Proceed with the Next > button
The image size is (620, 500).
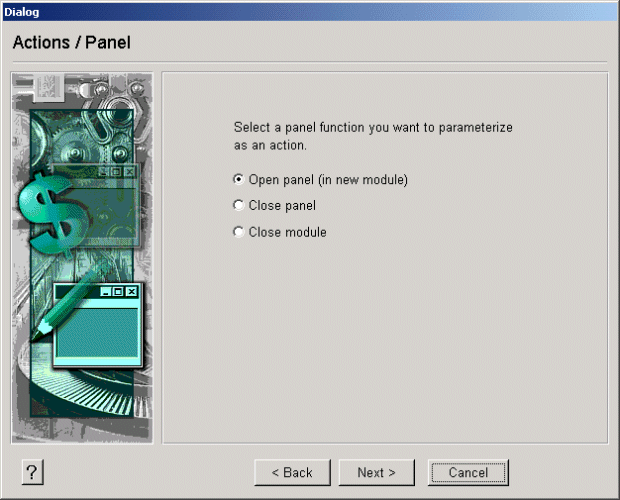click(x=376, y=472)
